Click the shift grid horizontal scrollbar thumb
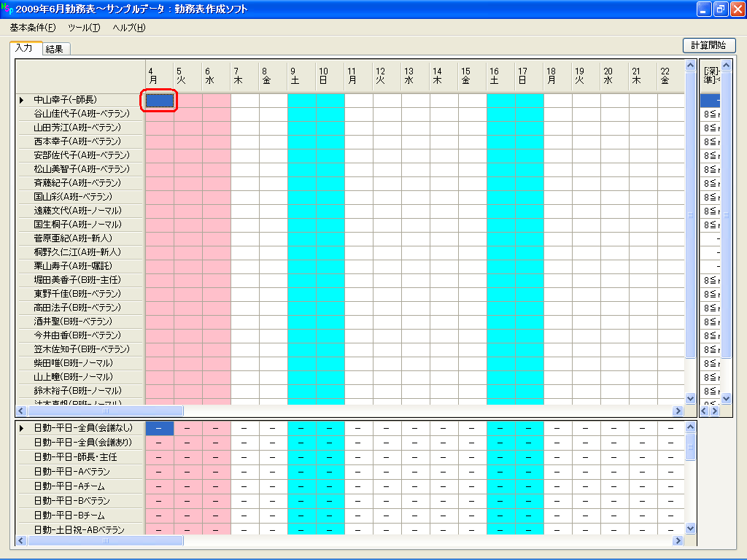 [105, 540]
